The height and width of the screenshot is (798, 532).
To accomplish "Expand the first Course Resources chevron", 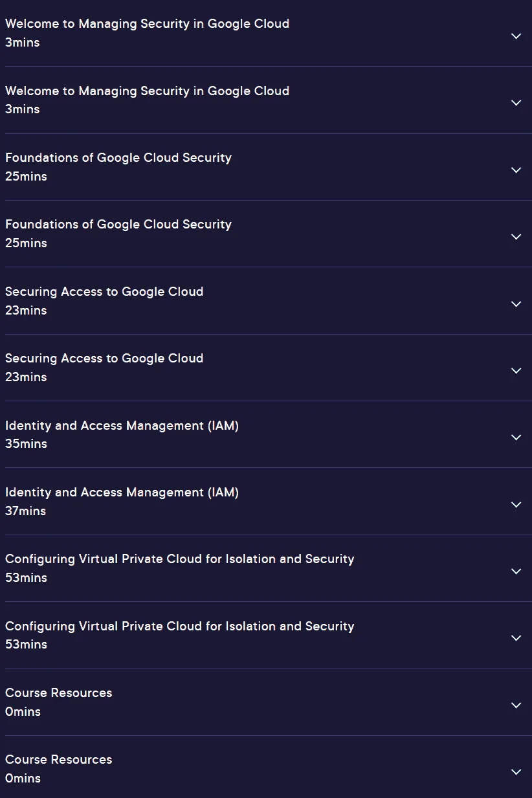I will (516, 705).
